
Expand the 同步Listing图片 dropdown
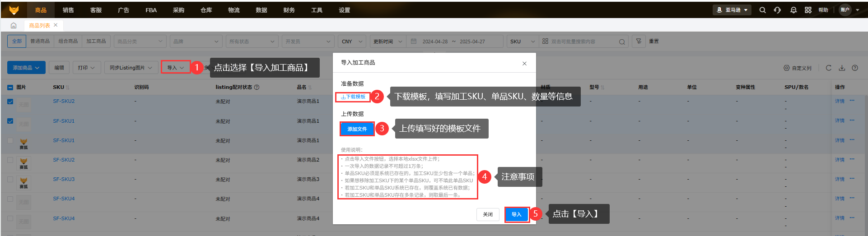[x=131, y=68]
